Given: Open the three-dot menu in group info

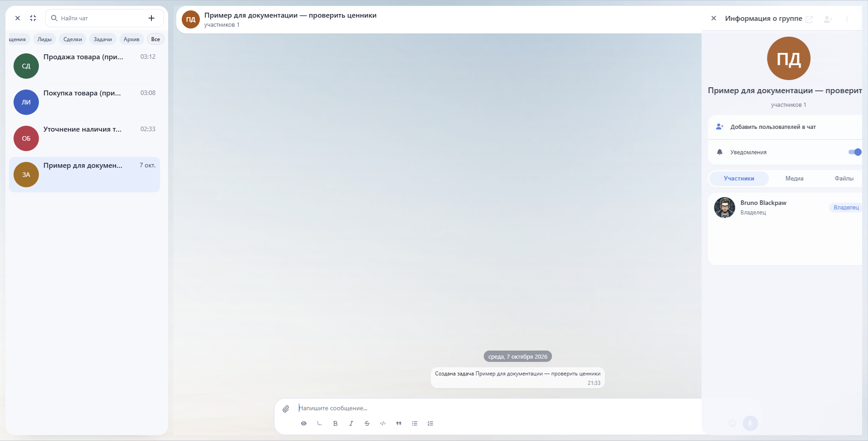Looking at the screenshot, I should pyautogui.click(x=847, y=19).
